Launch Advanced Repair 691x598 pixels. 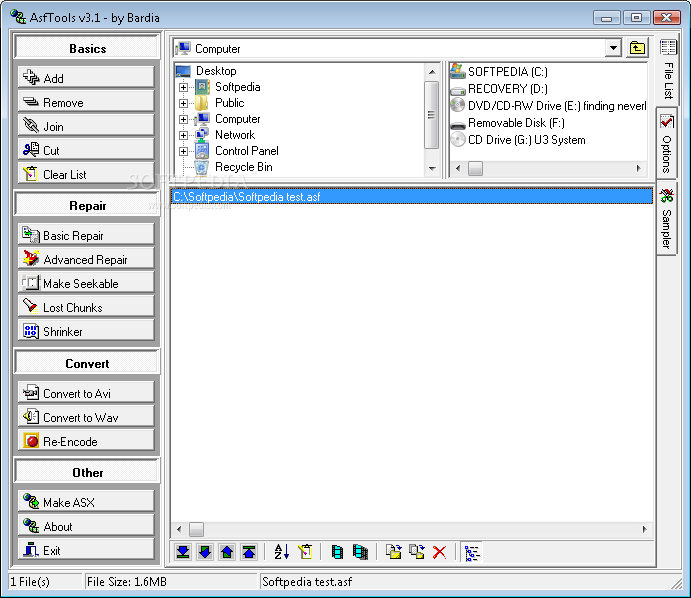[x=86, y=259]
